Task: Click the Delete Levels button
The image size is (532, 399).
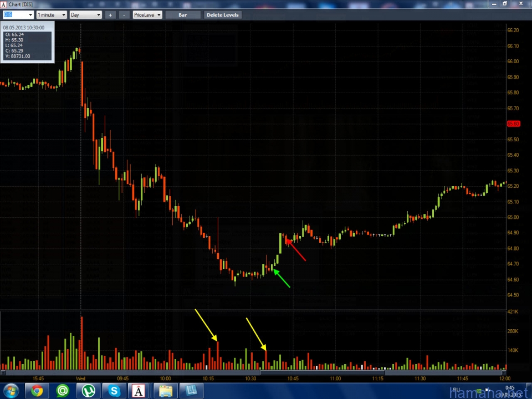Action: pos(222,15)
